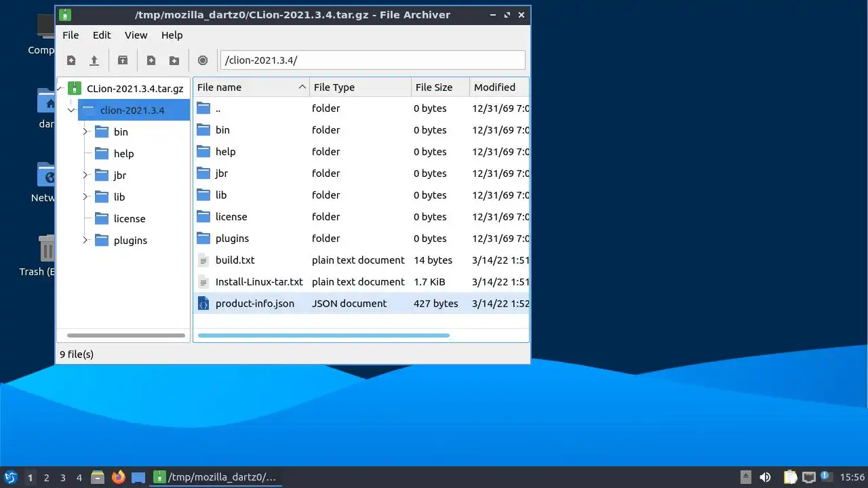Click the plugins folder icon in file list

click(x=203, y=239)
